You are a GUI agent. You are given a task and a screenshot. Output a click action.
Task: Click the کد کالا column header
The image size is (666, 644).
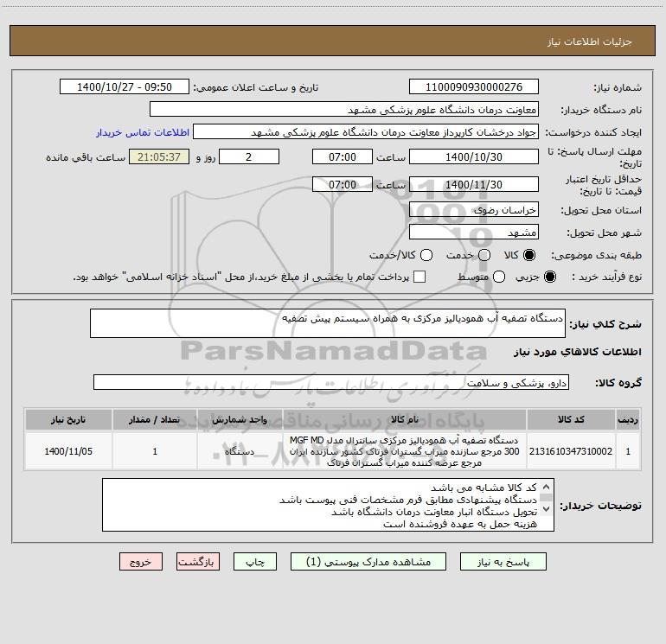(x=571, y=420)
